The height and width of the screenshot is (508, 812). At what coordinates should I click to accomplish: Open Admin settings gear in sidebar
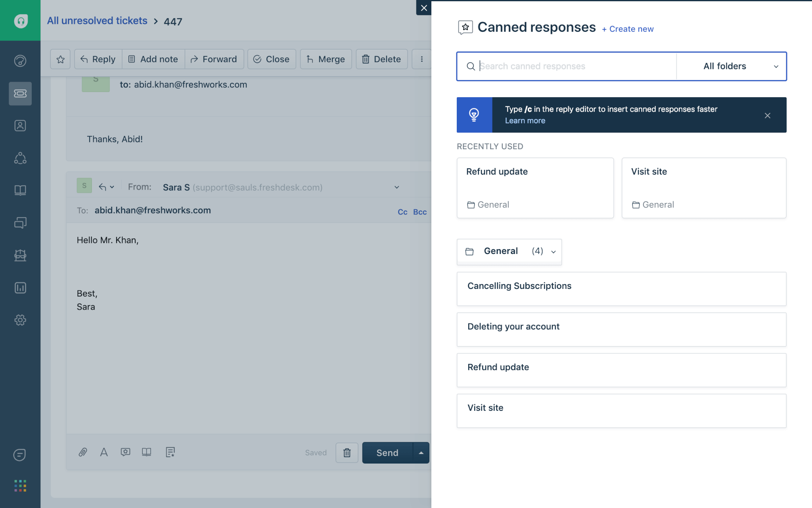(x=20, y=320)
